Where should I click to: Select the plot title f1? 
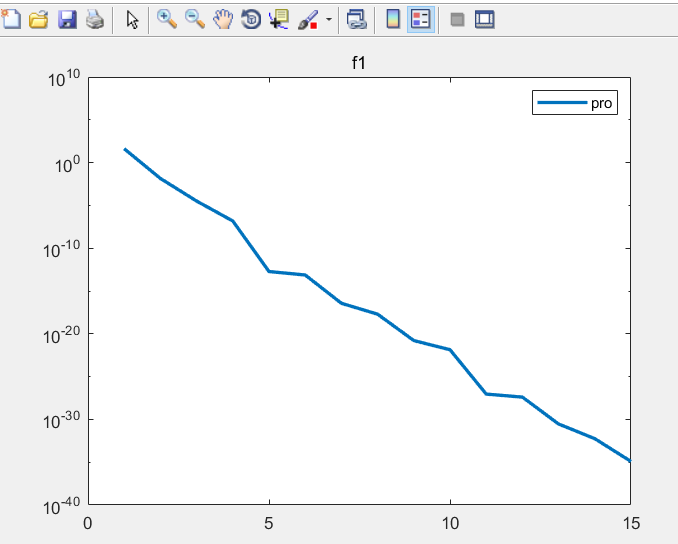point(359,63)
